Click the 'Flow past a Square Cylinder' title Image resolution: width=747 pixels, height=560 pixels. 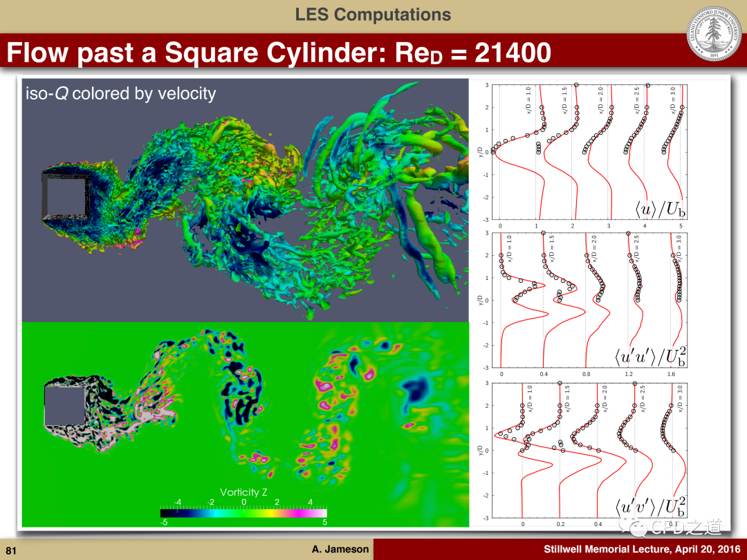point(279,53)
